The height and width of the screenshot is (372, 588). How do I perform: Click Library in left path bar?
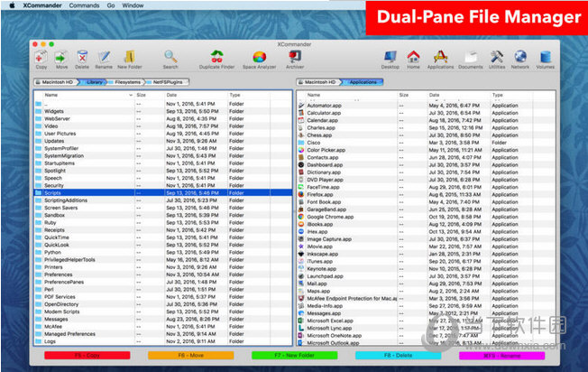pos(94,82)
